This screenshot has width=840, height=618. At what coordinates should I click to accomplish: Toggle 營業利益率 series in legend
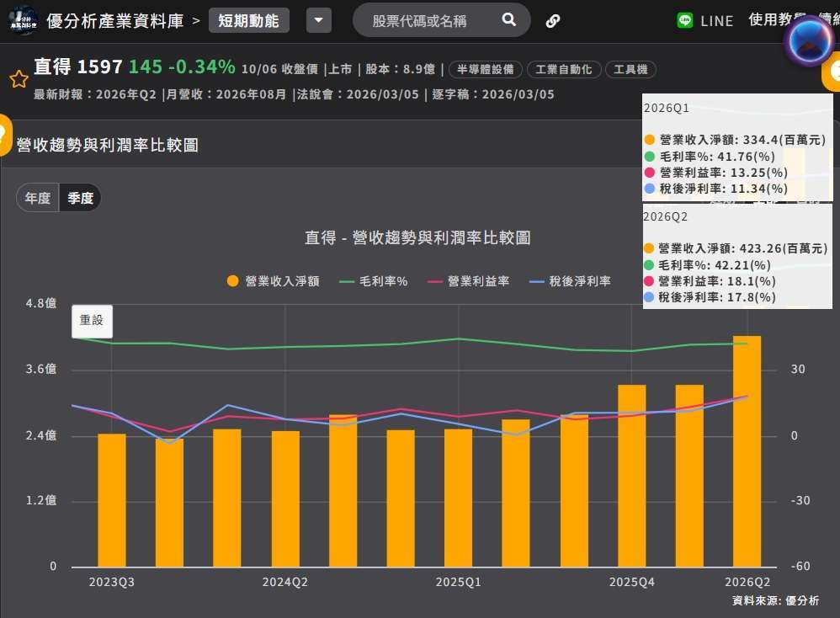point(469,281)
